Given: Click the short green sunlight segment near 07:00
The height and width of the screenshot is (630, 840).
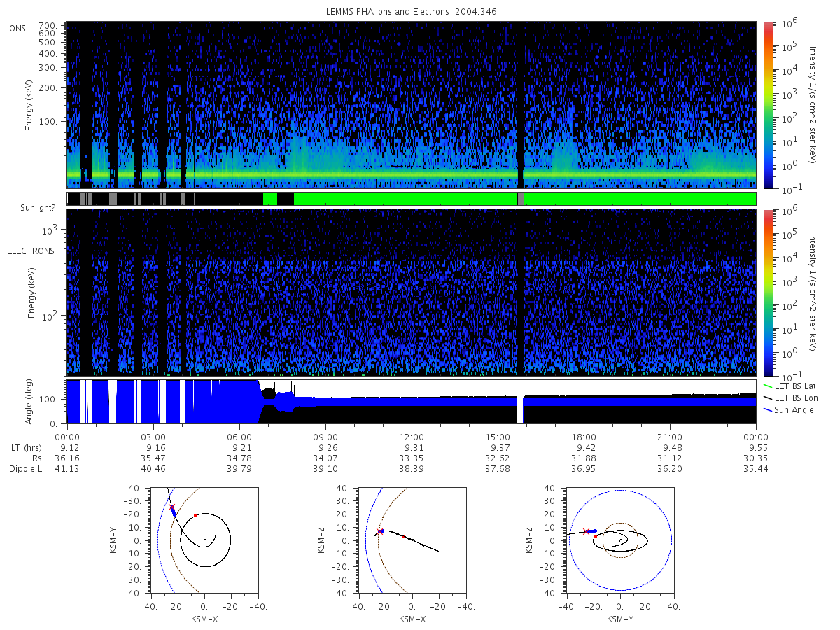Looking at the screenshot, I should (x=270, y=199).
